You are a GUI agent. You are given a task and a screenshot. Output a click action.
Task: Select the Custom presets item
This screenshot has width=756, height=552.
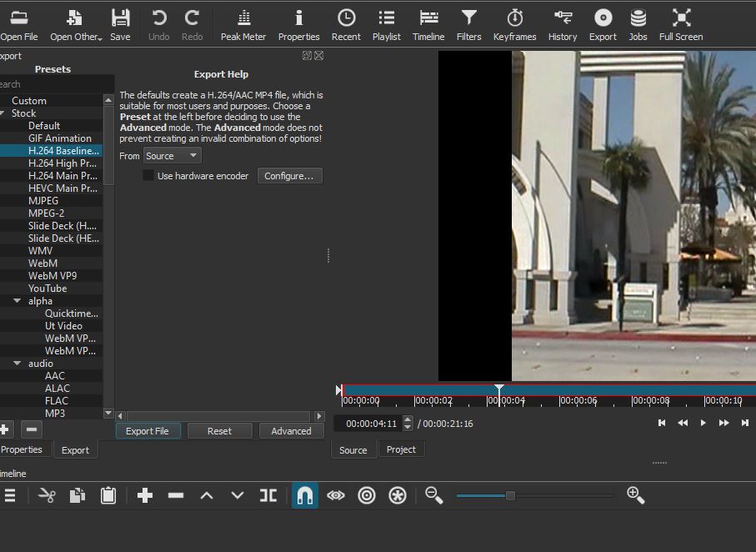pos(29,100)
